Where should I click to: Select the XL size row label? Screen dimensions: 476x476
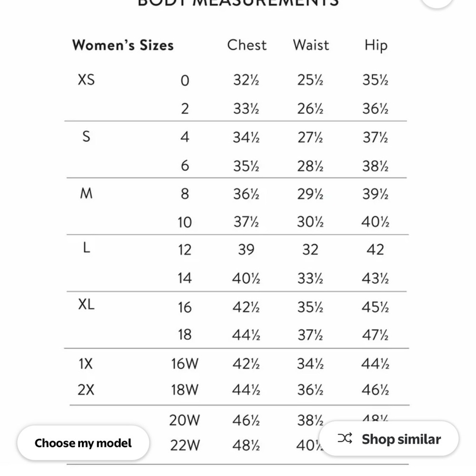(86, 304)
